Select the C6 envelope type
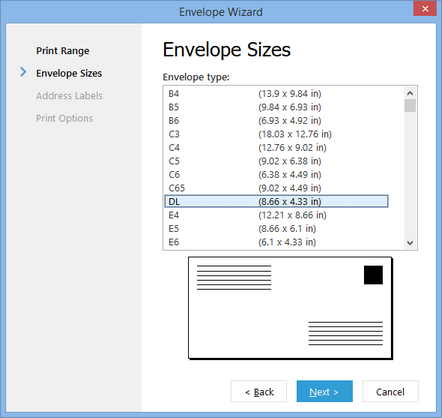 [276, 175]
